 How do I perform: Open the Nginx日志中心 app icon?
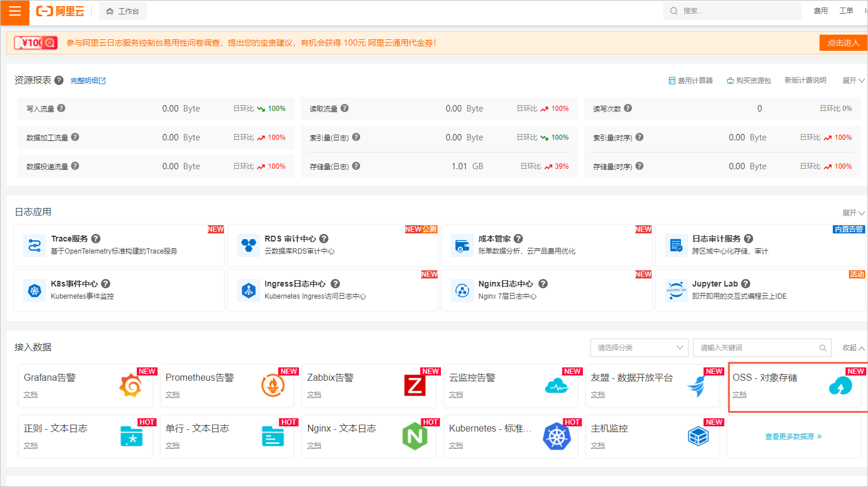coord(462,291)
